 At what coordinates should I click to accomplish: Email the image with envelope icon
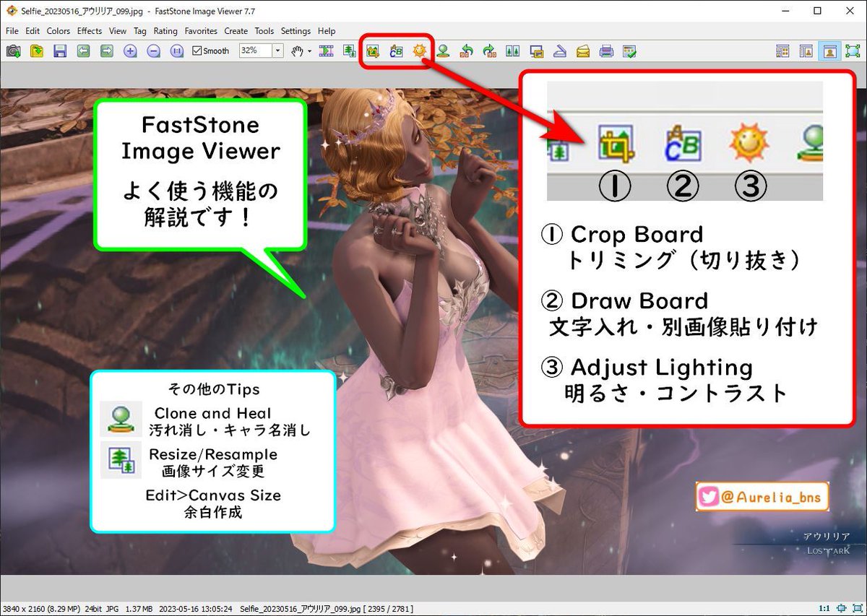pos(583,51)
